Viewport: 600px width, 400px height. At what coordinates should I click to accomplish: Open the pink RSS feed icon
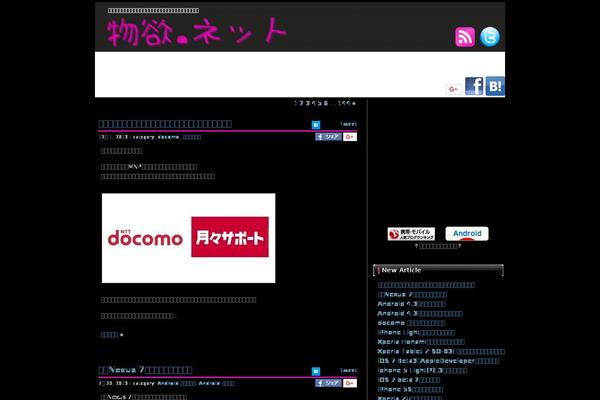tap(465, 37)
